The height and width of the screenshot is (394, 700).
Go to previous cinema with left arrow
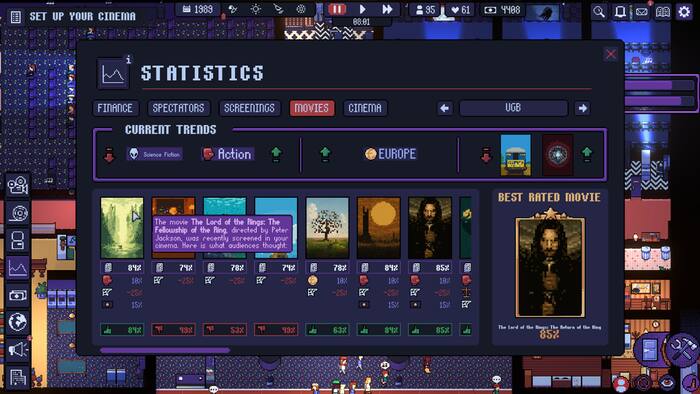click(x=444, y=108)
